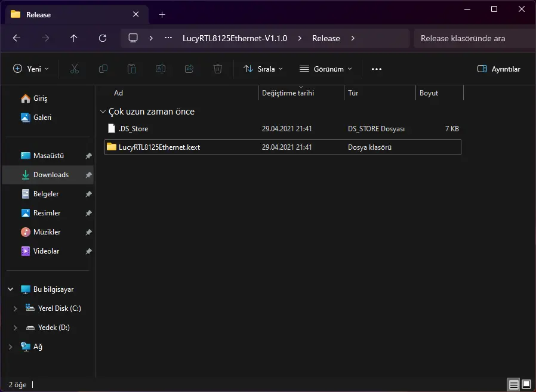The width and height of the screenshot is (536, 392).
Task: Expand chevron after Release breadcrumb
Action: click(x=353, y=38)
